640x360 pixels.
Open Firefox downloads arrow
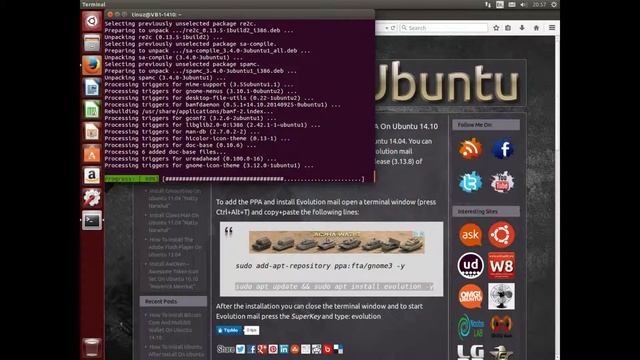click(x=522, y=28)
